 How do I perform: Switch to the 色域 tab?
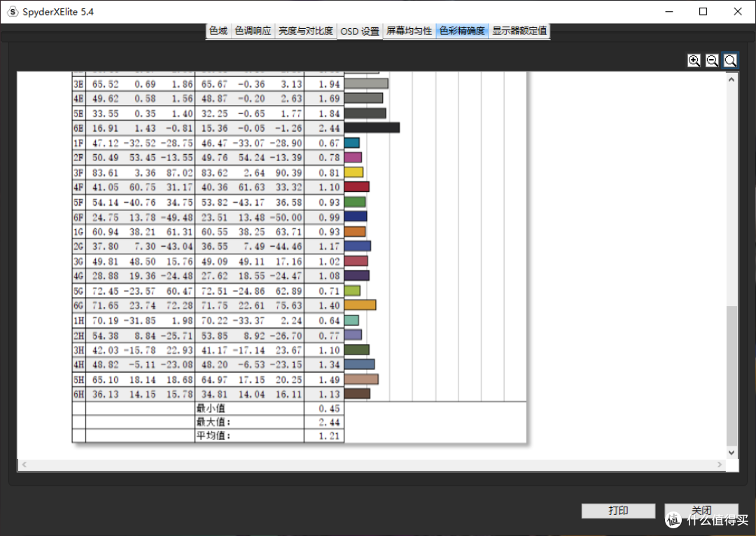pyautogui.click(x=218, y=31)
